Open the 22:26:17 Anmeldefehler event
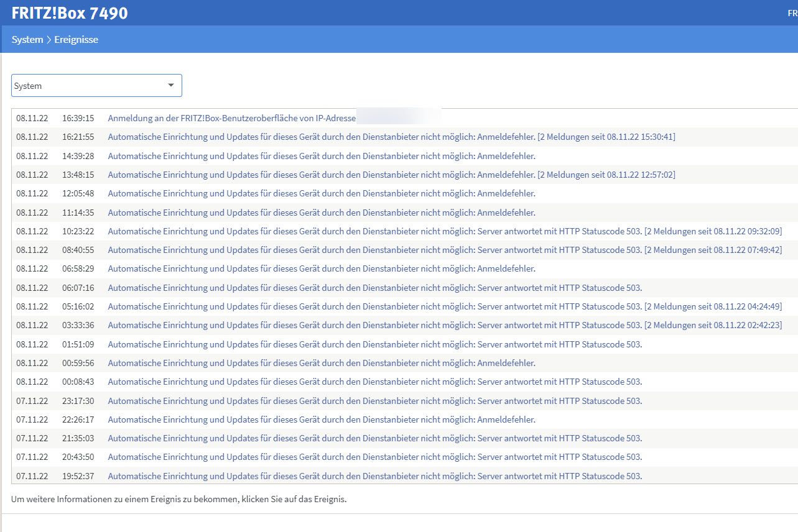The width and height of the screenshot is (798, 532). click(x=322, y=420)
